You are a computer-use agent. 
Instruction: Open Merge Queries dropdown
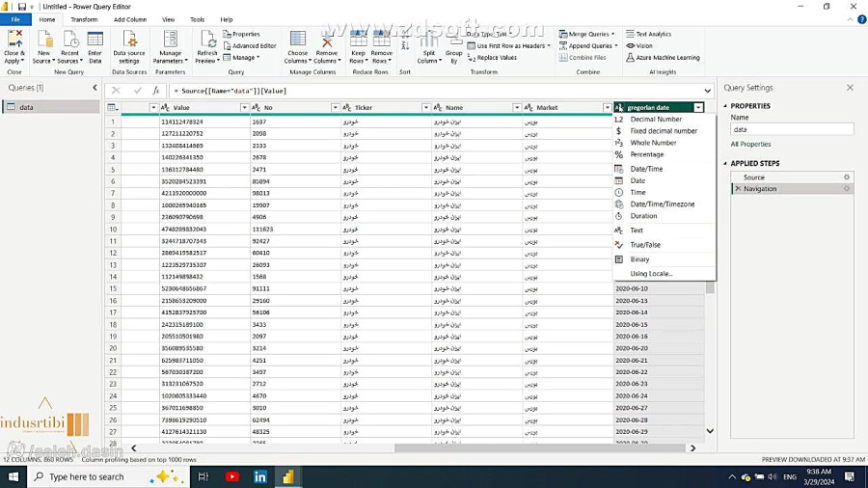[586, 34]
